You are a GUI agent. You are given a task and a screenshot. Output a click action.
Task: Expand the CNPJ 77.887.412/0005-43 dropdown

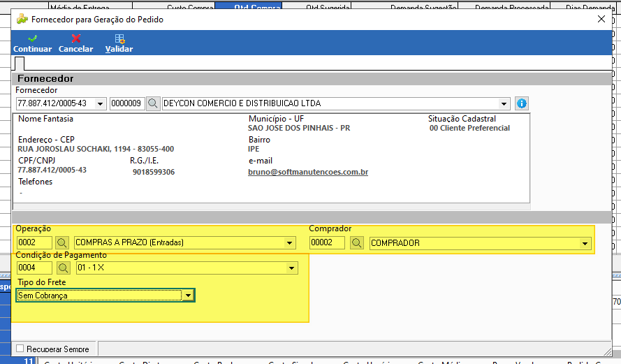[100, 104]
